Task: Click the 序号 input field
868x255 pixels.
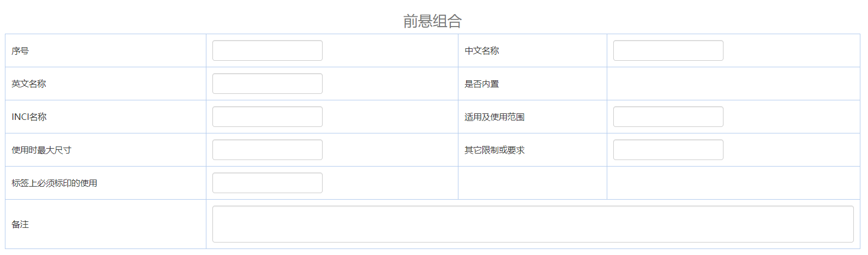Action: (x=267, y=50)
